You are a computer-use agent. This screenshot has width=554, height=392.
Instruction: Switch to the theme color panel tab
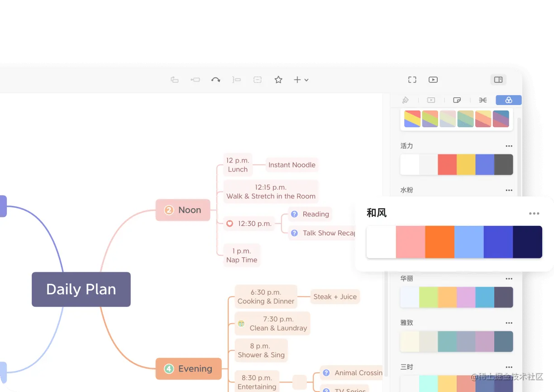pyautogui.click(x=508, y=100)
